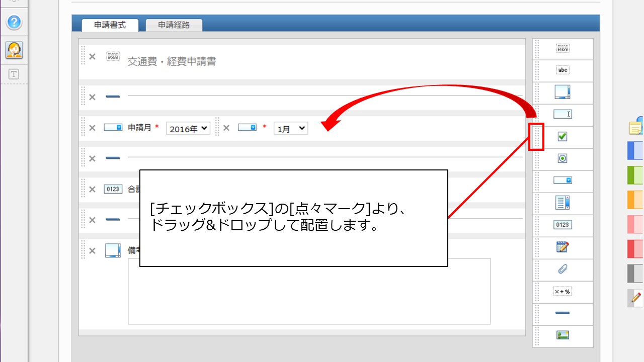Remove the 交通費・経費申請書 title row

[92, 57]
